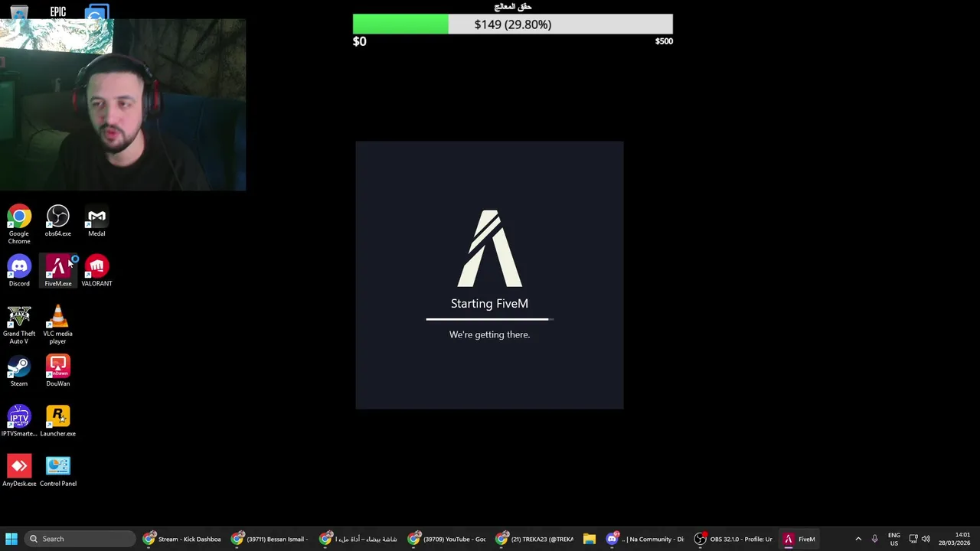Open the Windows Start menu
Viewport: 980px width, 551px height.
[11, 539]
